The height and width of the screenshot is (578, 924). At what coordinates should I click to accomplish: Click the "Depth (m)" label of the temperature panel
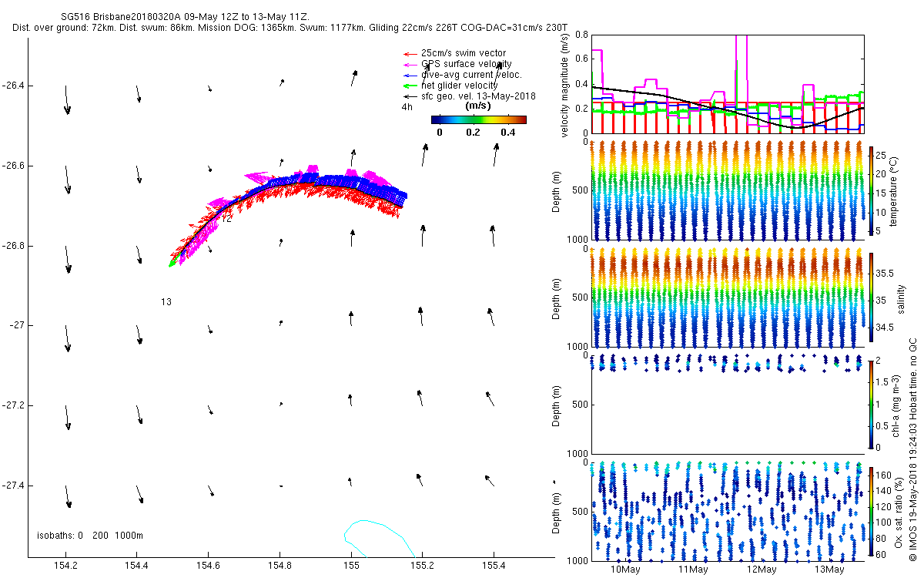click(557, 191)
